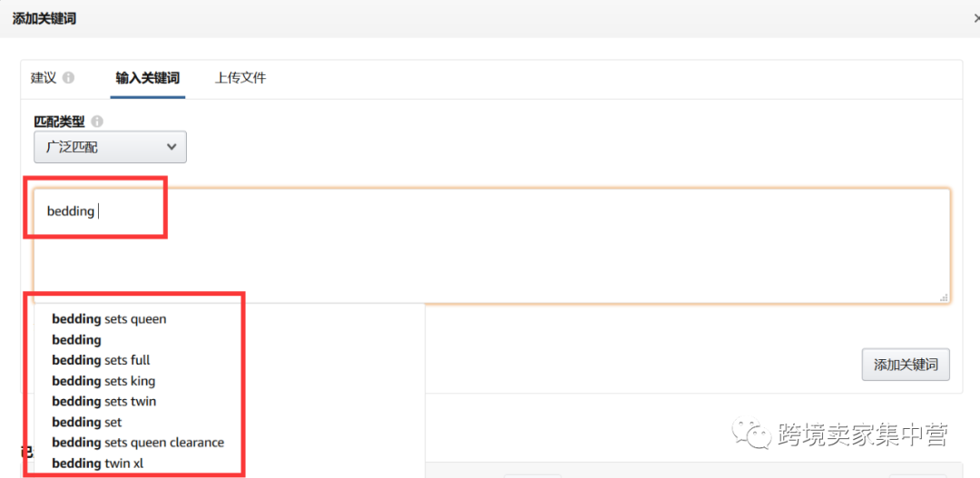Select the plain "bedding" suggestion
The width and height of the screenshot is (980, 478).
[x=77, y=340]
